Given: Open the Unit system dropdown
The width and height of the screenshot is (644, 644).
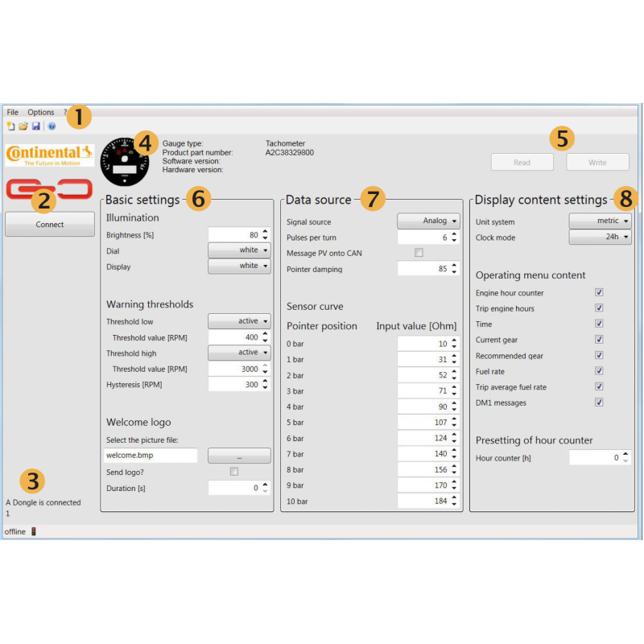Looking at the screenshot, I should (600, 221).
